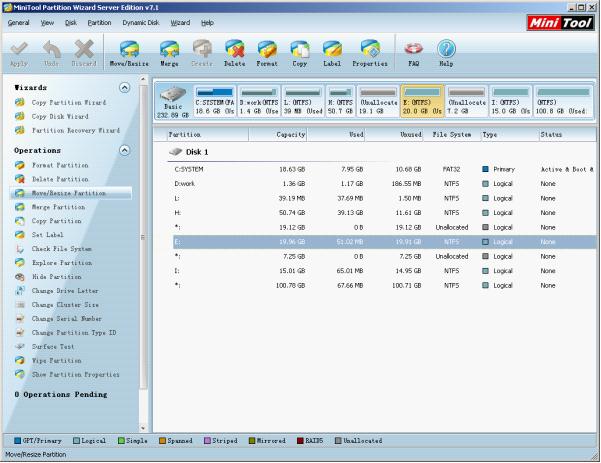Click the left panel's scroll up arrow
The image size is (601, 463).
pyautogui.click(x=143, y=80)
